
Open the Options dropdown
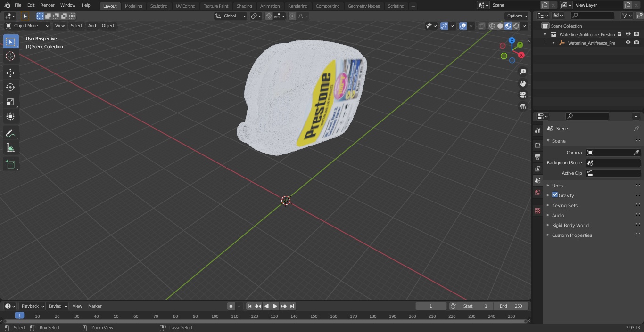[517, 16]
